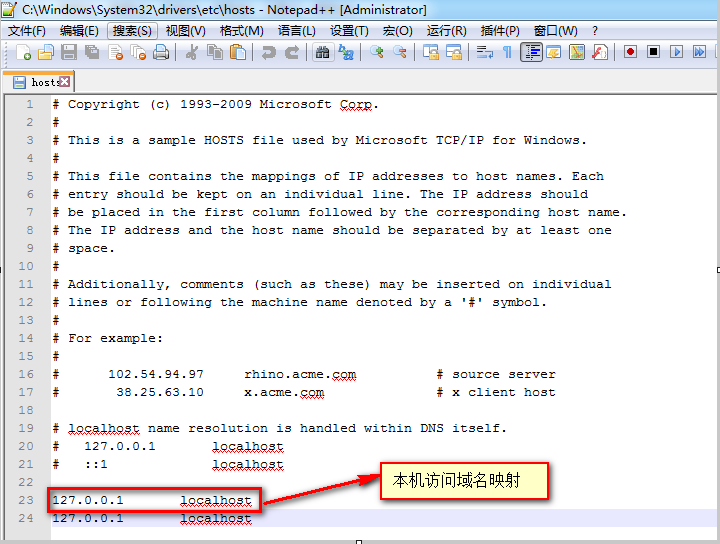Zoom out with magnifier minus icon

coord(399,52)
